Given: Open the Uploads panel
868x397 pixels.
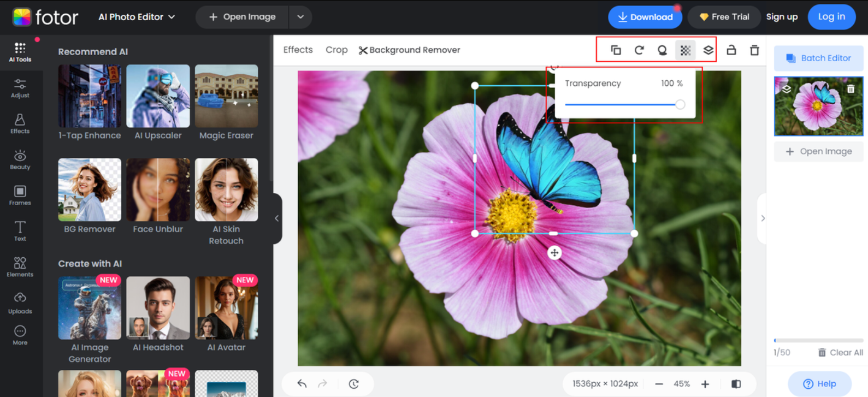Looking at the screenshot, I should point(20,303).
